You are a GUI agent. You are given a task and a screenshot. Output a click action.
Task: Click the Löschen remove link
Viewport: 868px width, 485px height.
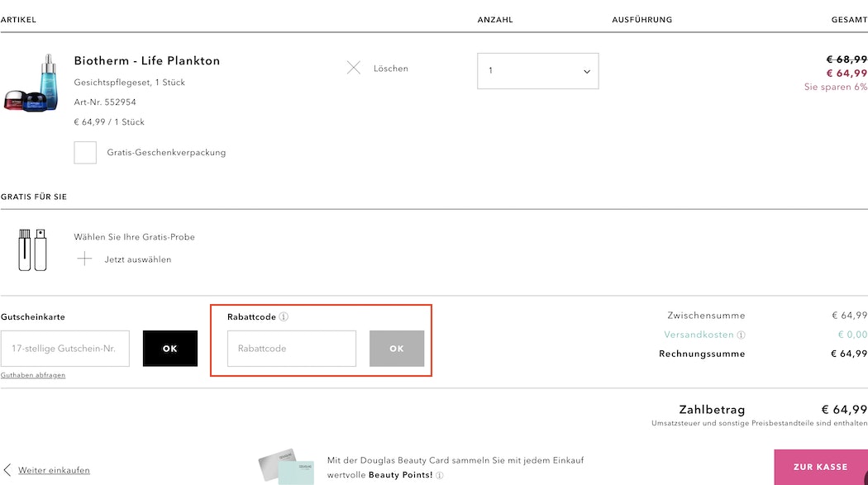(390, 69)
